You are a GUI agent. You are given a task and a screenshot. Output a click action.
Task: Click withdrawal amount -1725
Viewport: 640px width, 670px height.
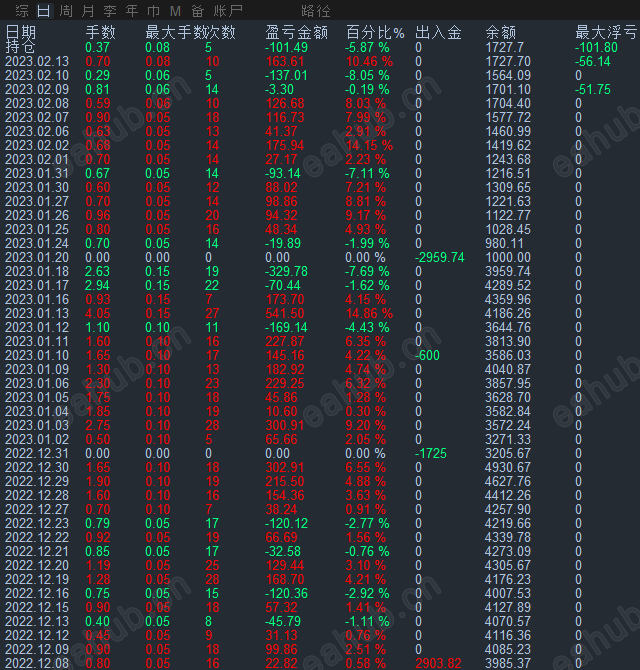(x=431, y=453)
